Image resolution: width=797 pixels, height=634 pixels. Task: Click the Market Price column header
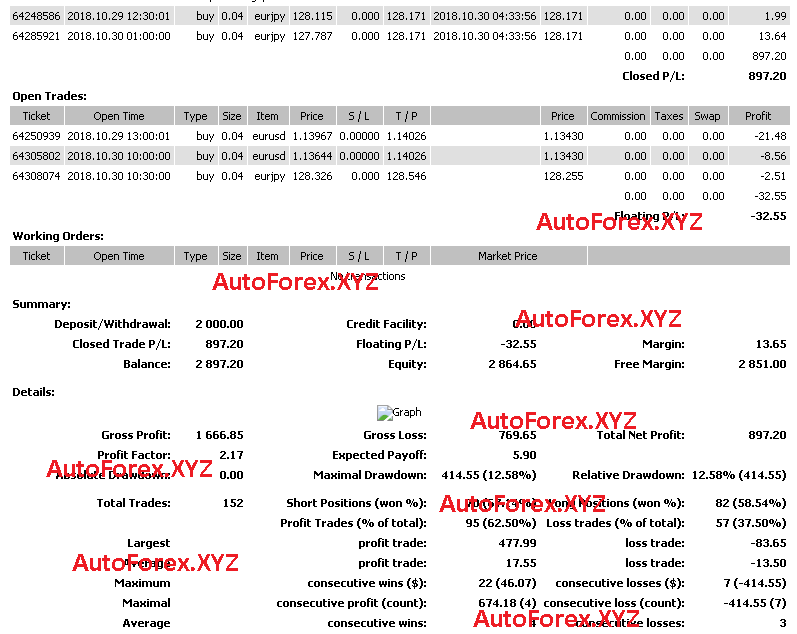[x=508, y=256]
